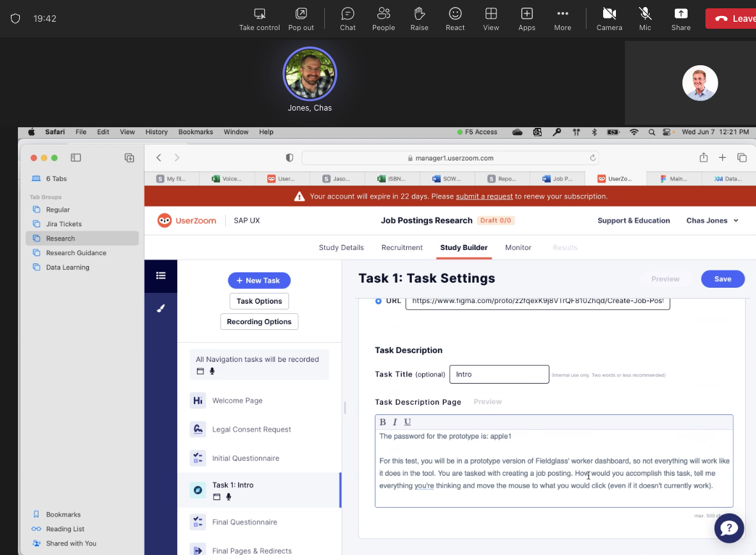Open a new Safari tab
756x555 pixels.
(722, 158)
